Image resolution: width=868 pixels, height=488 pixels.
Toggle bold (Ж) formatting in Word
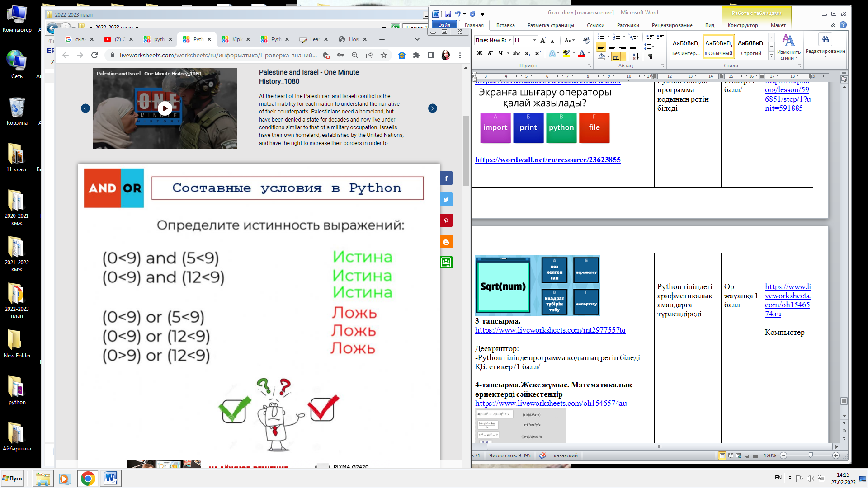pyautogui.click(x=480, y=53)
